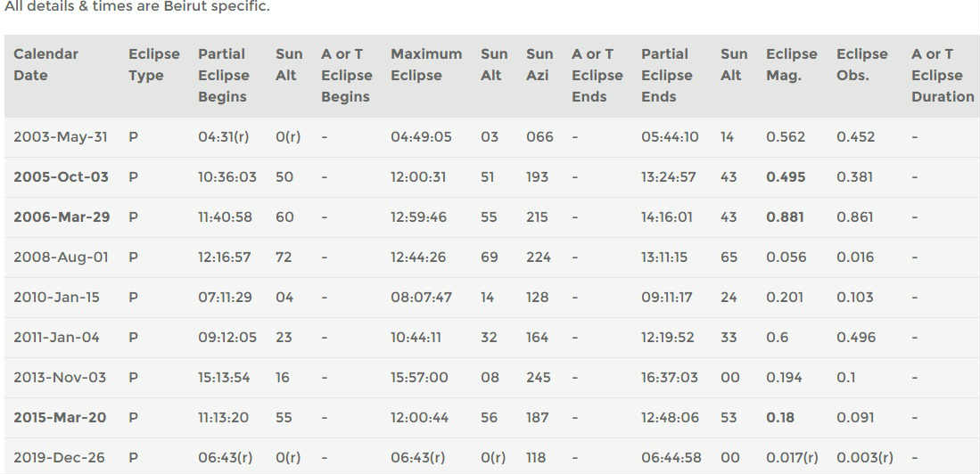Click the 2005-Oct-03 eclipse date
The width and height of the screenshot is (980, 474).
tap(61, 176)
